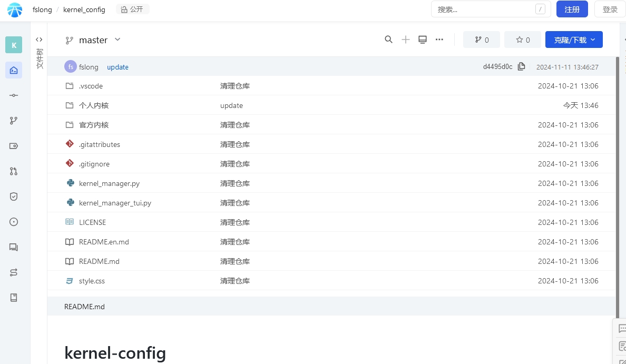The width and height of the screenshot is (626, 364).
Task: Click the 登录 login button
Action: 610,9
